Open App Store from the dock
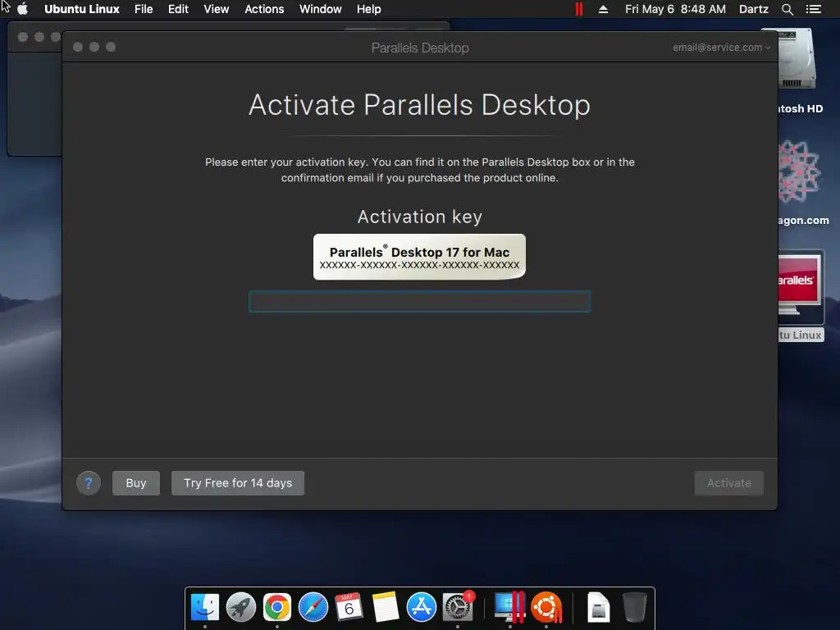 [x=421, y=607]
